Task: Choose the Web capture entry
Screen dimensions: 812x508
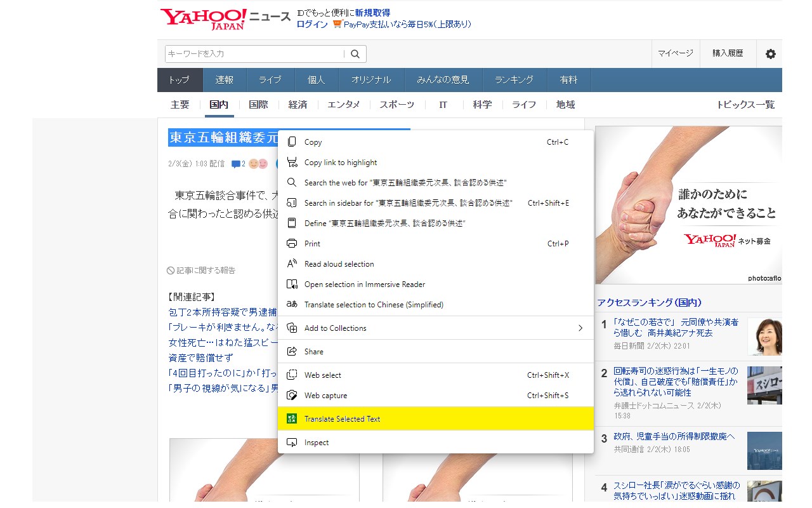Action: (x=436, y=396)
